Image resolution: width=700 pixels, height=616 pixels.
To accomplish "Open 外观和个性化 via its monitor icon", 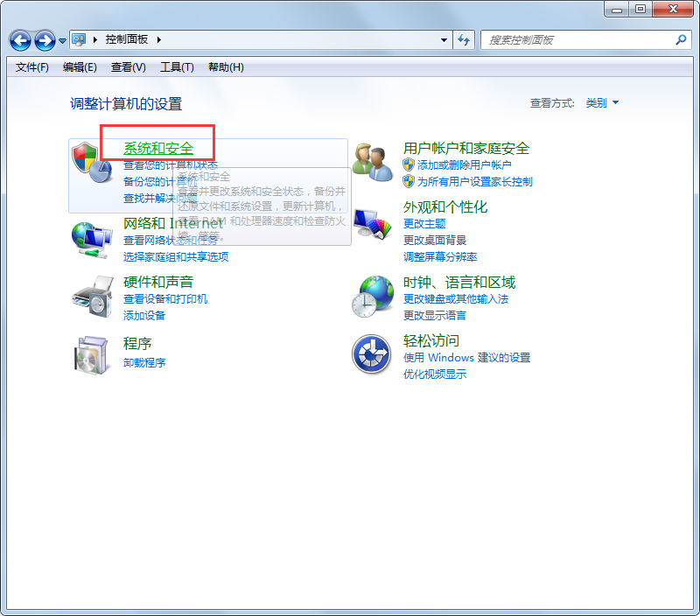I will pyautogui.click(x=373, y=223).
